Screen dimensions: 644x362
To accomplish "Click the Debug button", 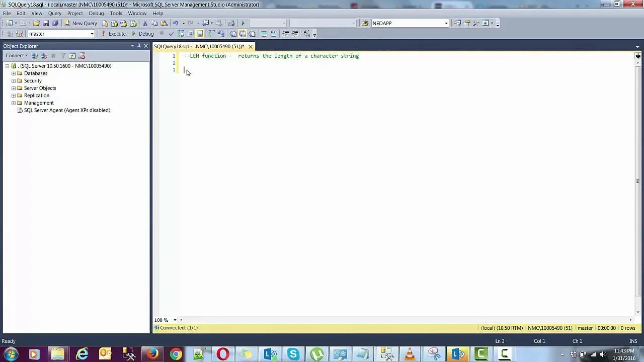I will 142,34.
